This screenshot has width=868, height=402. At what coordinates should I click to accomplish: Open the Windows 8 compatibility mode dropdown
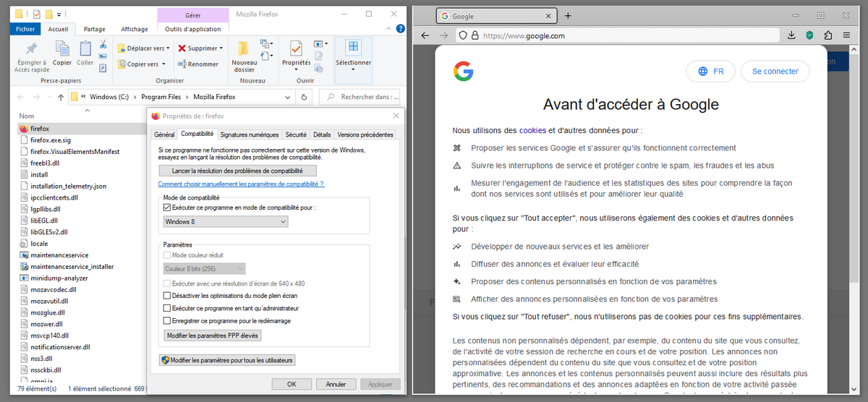pos(226,221)
